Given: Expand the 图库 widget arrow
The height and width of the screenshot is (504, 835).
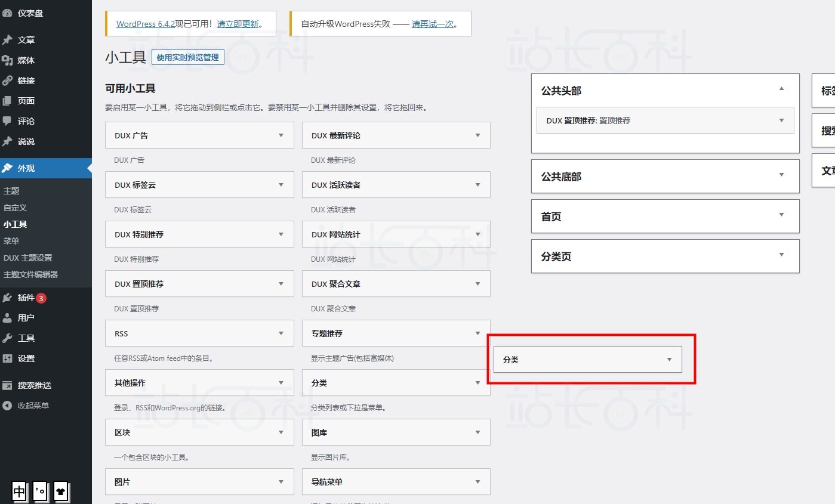Looking at the screenshot, I should (x=477, y=432).
